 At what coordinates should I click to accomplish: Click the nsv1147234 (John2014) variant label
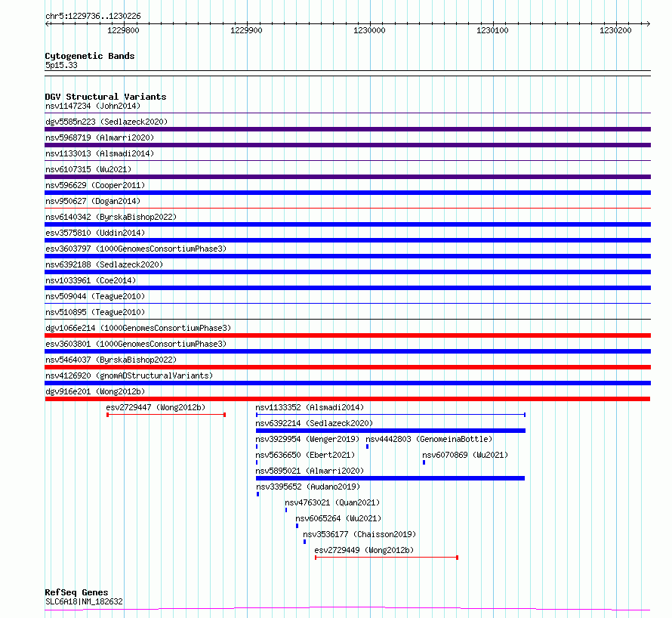93,106
